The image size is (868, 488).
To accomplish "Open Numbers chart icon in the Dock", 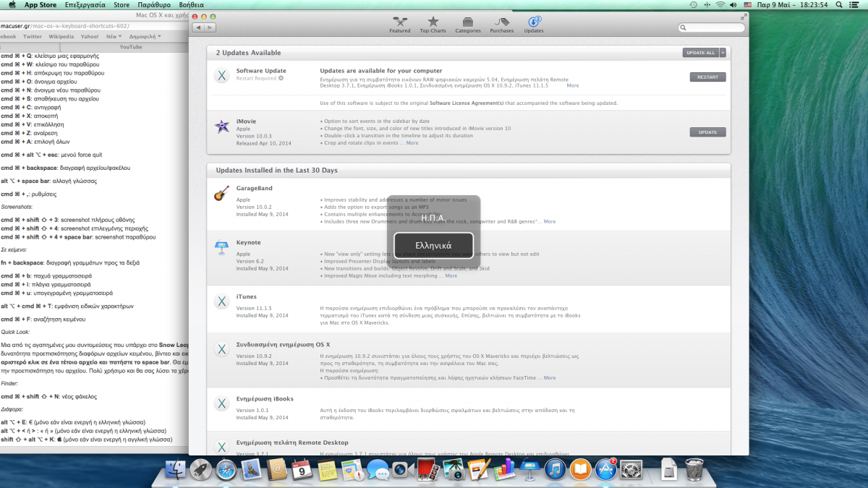I will (x=503, y=471).
